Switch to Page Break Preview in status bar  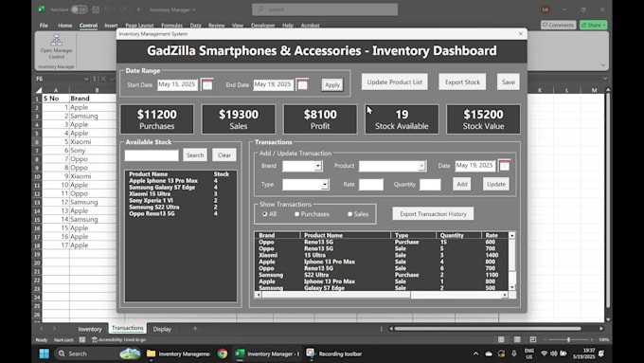click(x=532, y=339)
